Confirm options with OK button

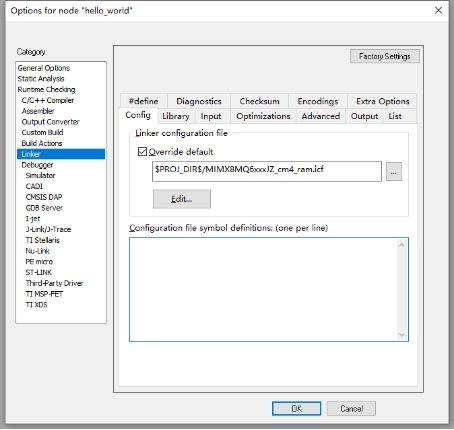click(296, 408)
